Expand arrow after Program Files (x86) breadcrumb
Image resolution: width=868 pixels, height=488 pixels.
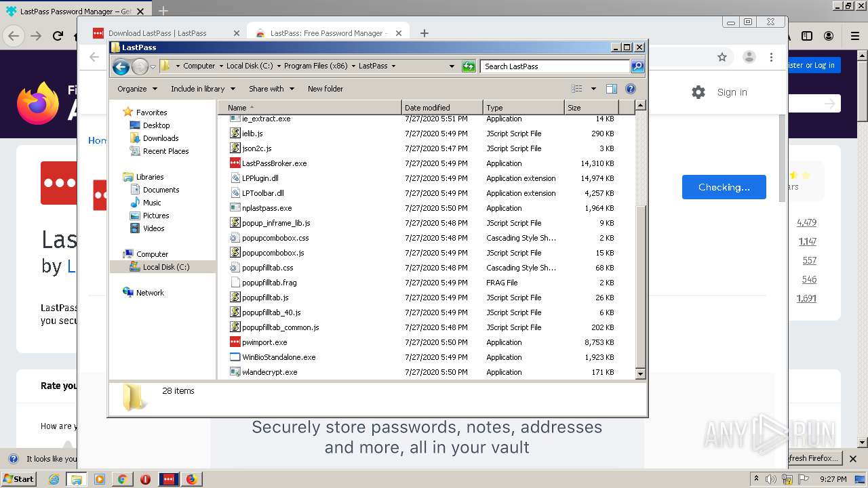click(x=353, y=66)
